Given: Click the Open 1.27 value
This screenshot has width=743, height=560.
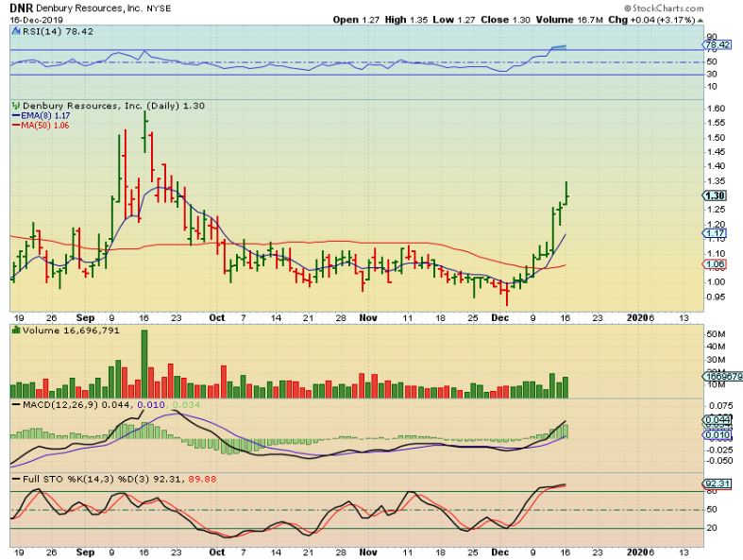Looking at the screenshot, I should click(x=356, y=20).
